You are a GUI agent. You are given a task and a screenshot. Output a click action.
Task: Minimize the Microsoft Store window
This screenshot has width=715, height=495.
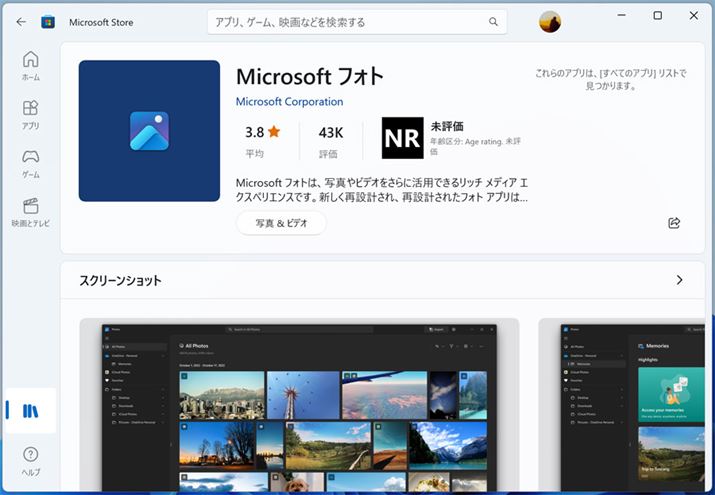(x=622, y=15)
